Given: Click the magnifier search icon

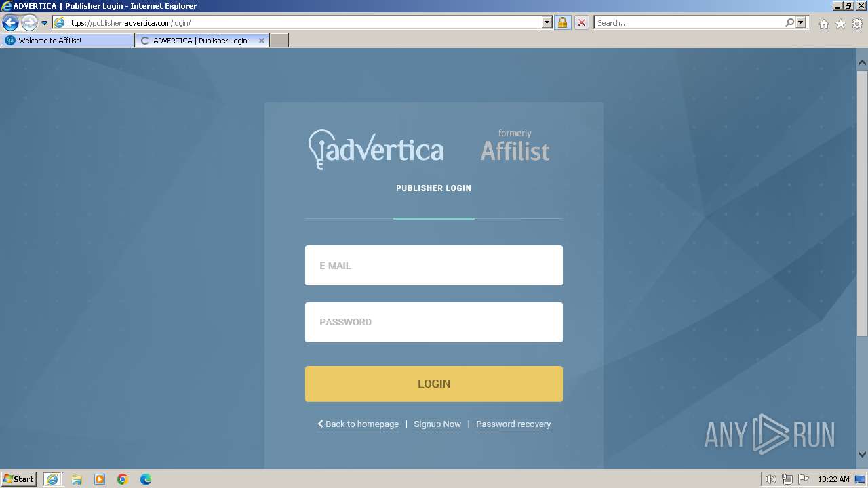Looking at the screenshot, I should pos(789,22).
